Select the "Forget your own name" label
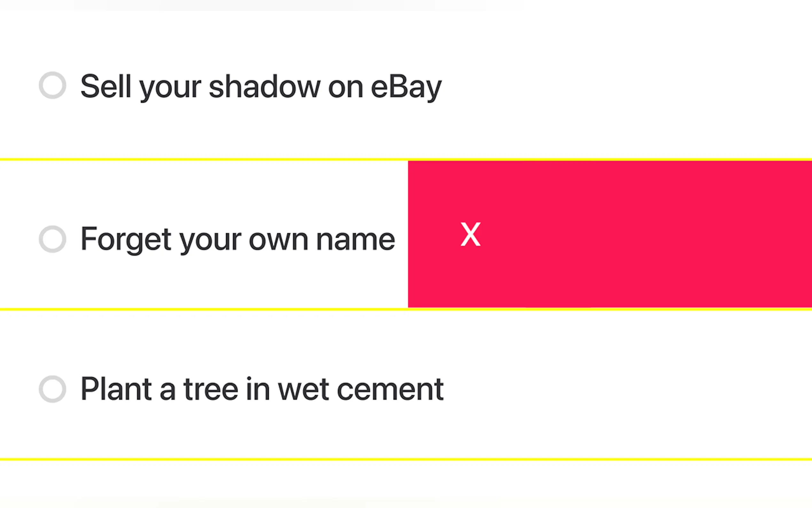Viewport: 812px width, 508px height. (x=238, y=239)
